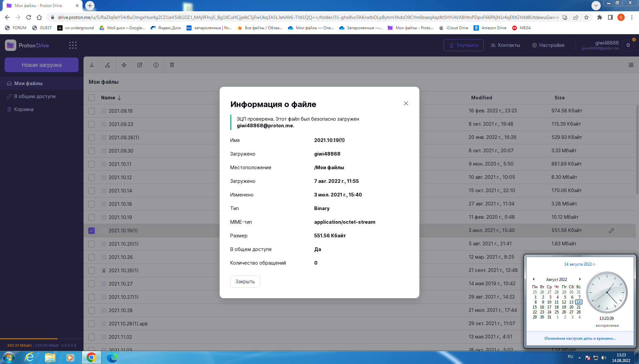Open Яндекс.Диск bookmark
This screenshot has width=639, height=364.
[x=166, y=28]
